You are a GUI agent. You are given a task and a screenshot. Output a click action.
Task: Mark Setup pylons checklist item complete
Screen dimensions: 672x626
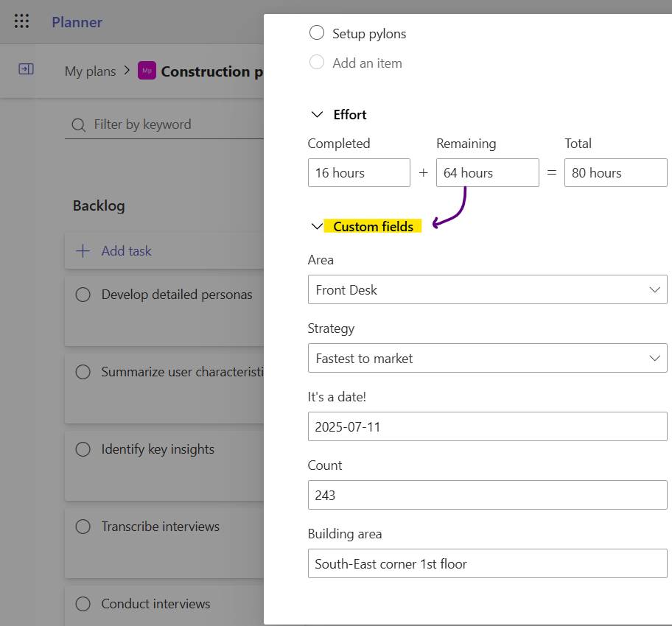point(317,33)
